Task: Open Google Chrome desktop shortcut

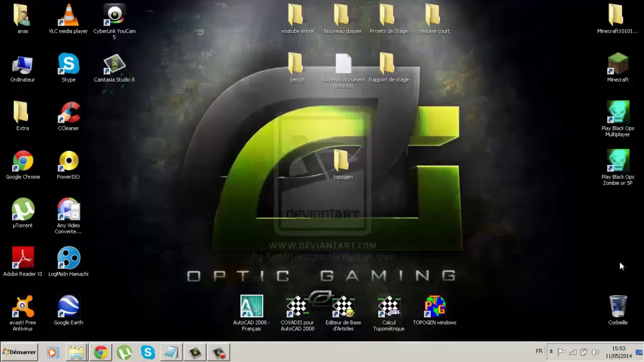Action: tap(23, 165)
